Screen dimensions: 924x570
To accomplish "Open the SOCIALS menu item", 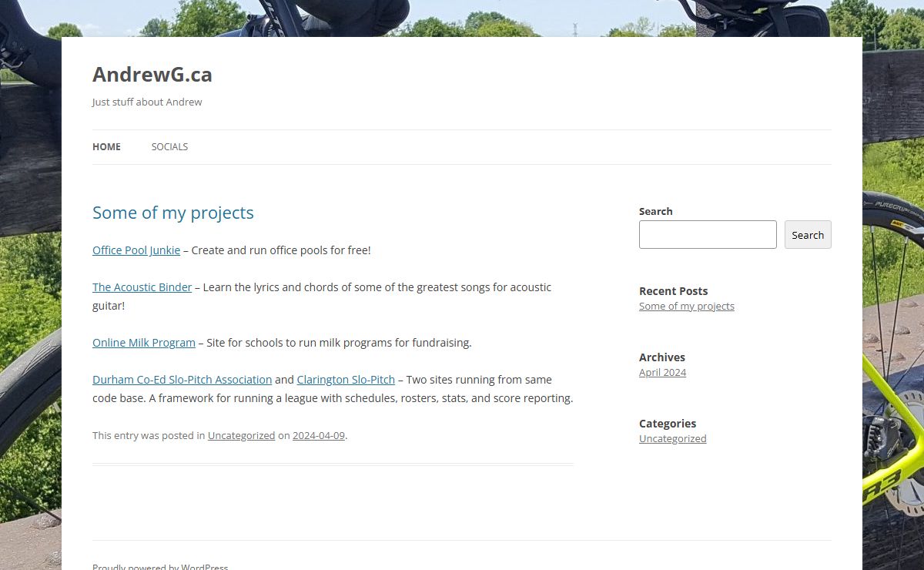I will [169, 146].
